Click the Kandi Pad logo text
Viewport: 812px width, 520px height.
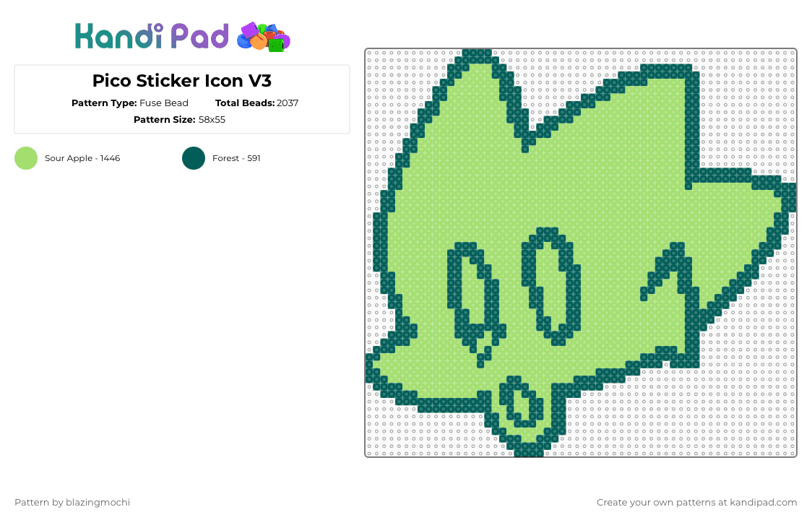point(151,36)
